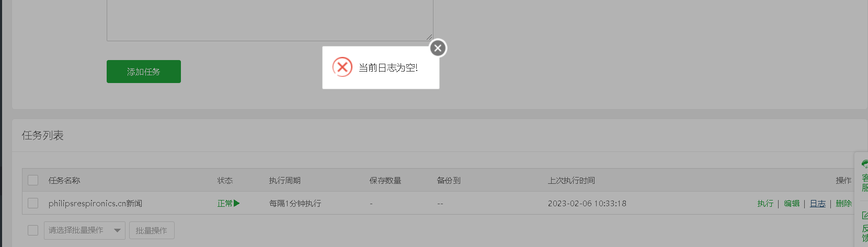Click the green 添加任务 button

[144, 72]
